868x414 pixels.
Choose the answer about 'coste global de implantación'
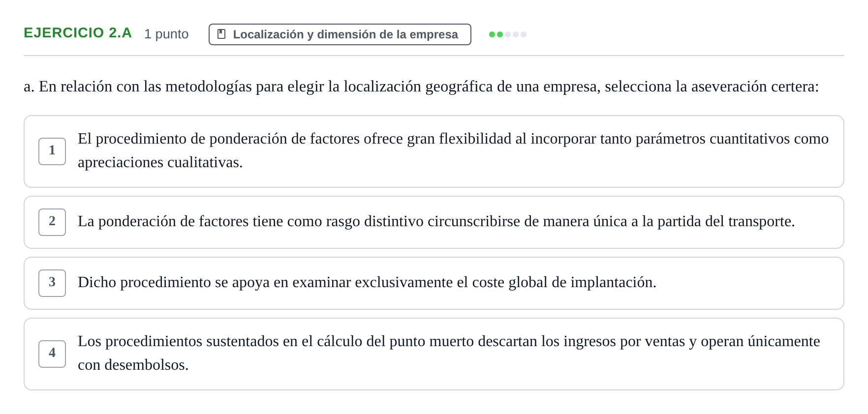434,283
